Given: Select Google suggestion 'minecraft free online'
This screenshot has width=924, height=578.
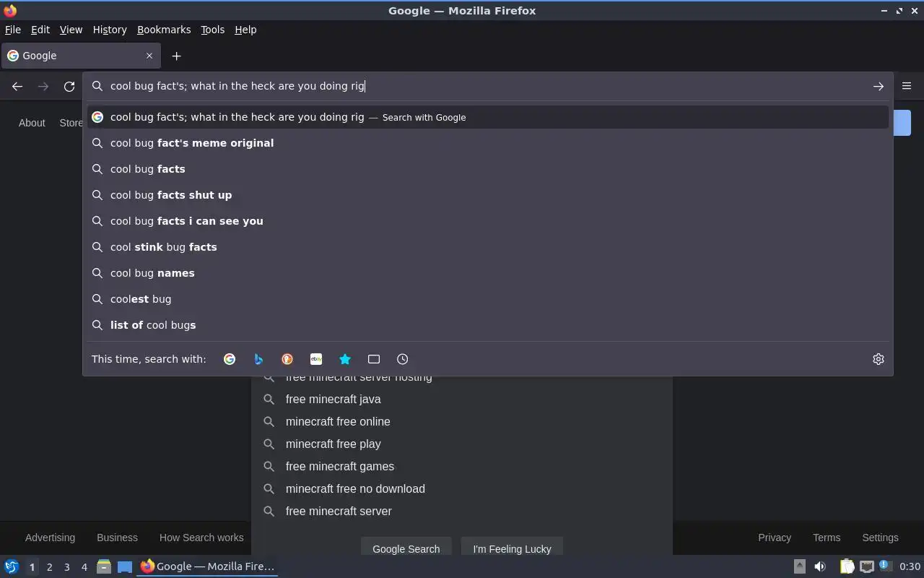Looking at the screenshot, I should click(462, 421).
